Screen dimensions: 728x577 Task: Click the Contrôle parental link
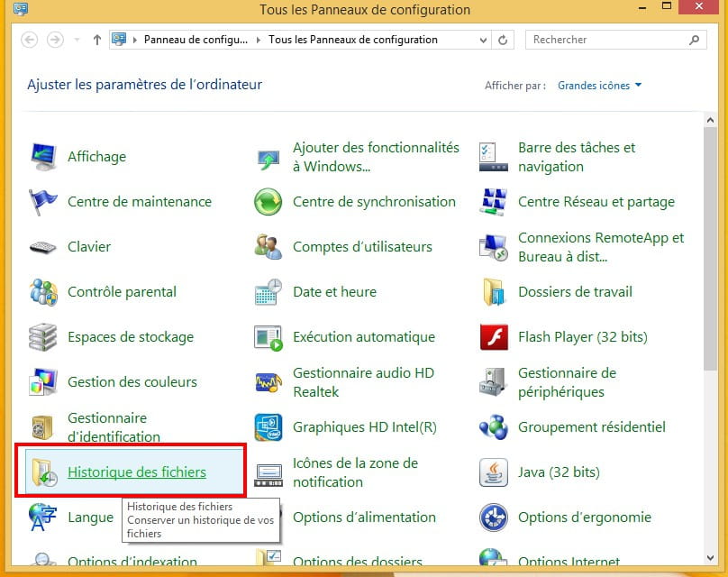(x=123, y=292)
